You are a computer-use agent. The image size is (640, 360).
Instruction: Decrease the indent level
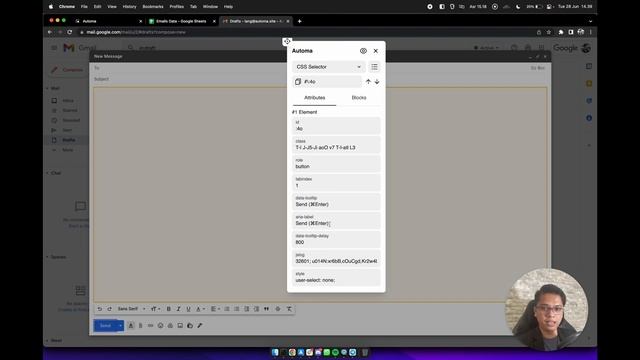click(x=247, y=309)
